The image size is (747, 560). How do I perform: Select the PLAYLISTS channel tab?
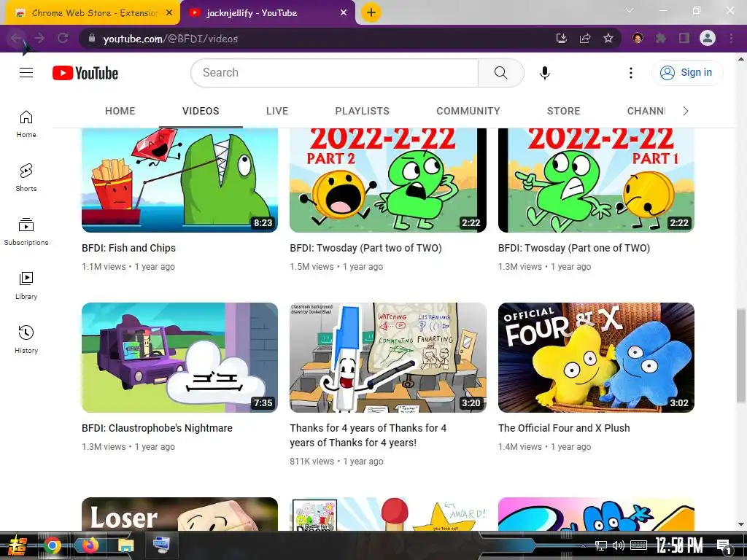tap(362, 111)
